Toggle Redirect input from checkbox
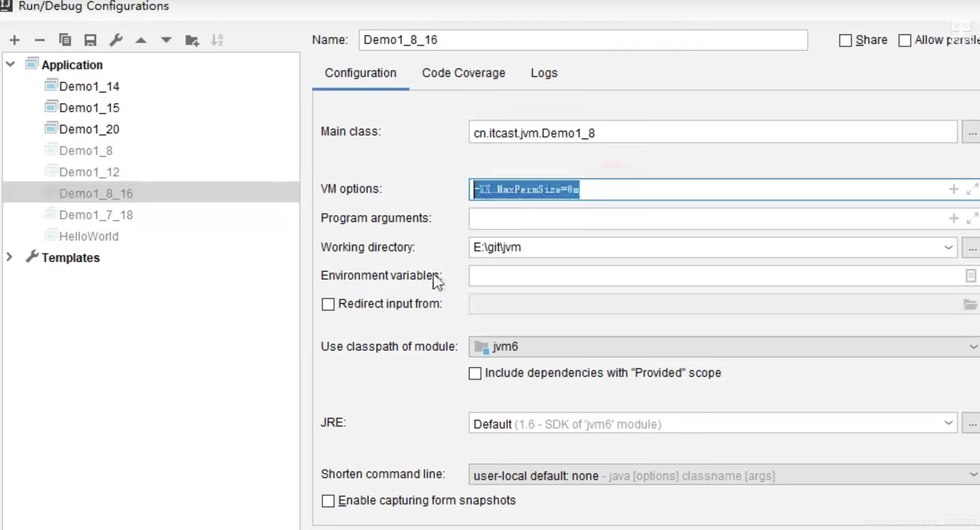The image size is (980, 530). 327,304
